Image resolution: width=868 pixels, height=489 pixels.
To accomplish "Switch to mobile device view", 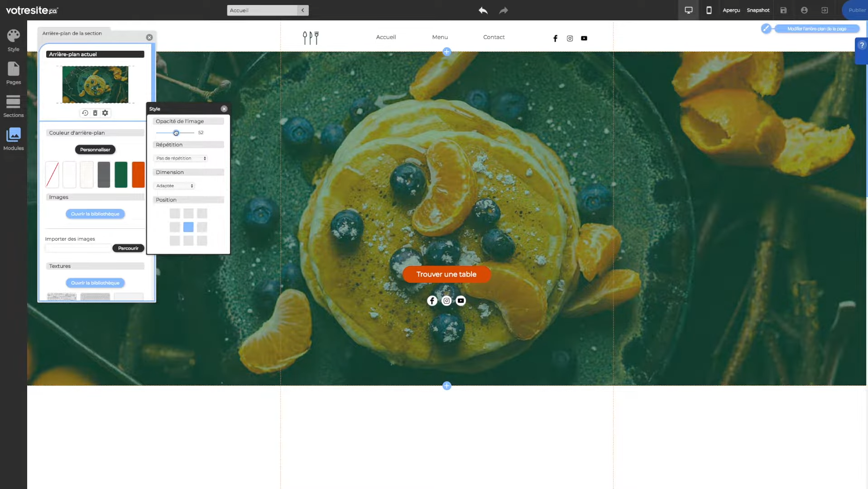I will pyautogui.click(x=709, y=10).
